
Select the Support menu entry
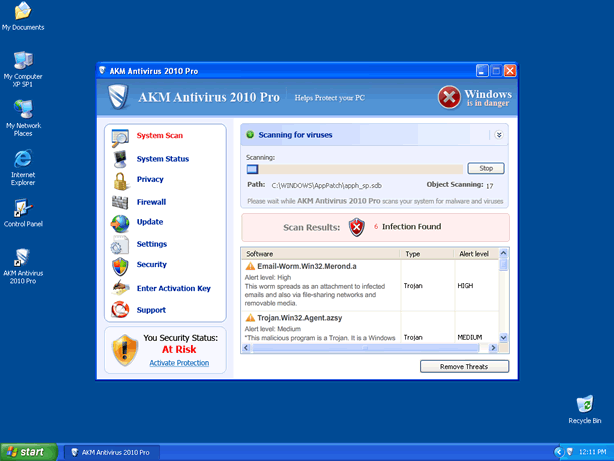click(151, 310)
